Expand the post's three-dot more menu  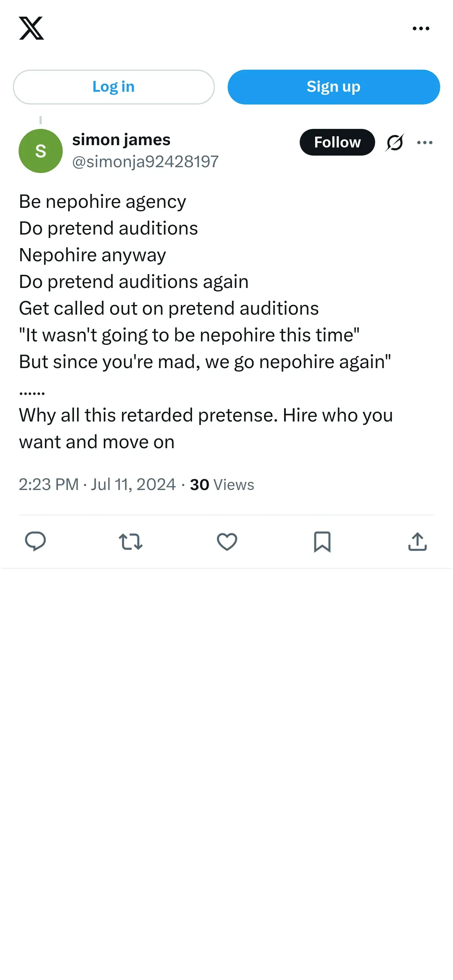tap(425, 142)
